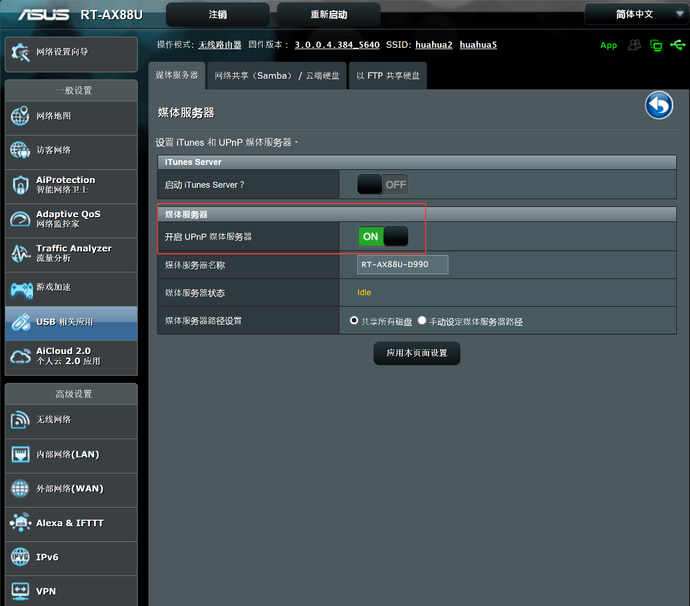
Task: Open Adaptive QoS 网络监控家
Action: 70,218
